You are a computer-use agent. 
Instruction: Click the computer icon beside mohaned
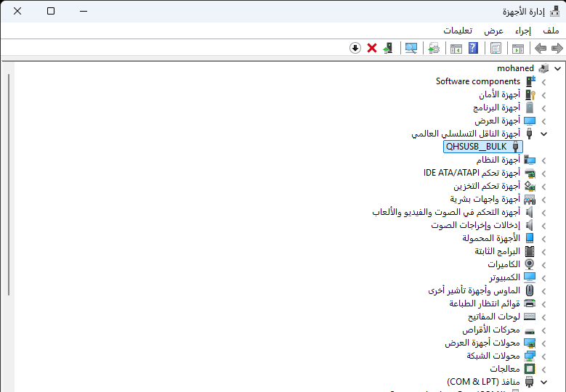(543, 68)
